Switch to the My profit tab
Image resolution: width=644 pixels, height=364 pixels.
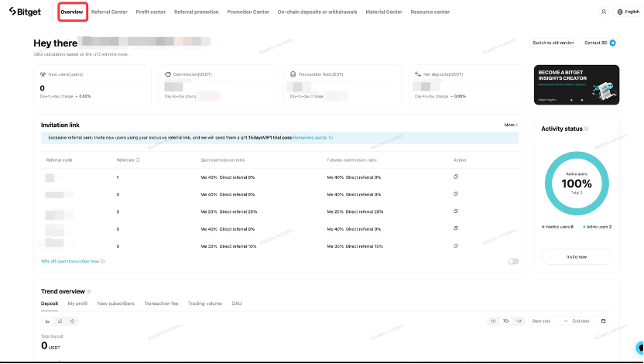(x=77, y=304)
